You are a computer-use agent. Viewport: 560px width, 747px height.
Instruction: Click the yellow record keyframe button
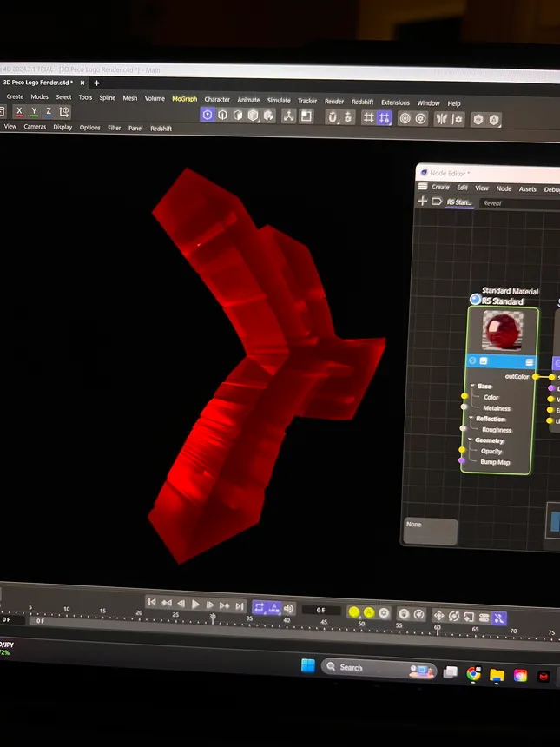coord(354,611)
